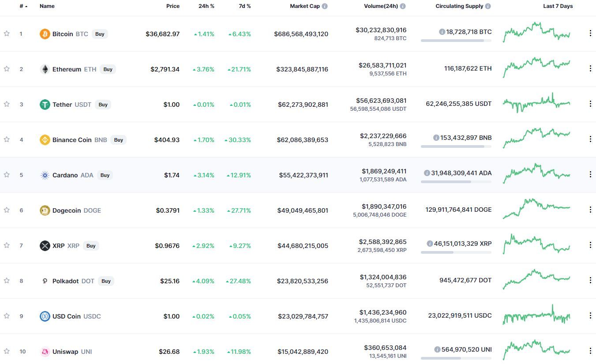Sort the table by rank number

[x=23, y=6]
